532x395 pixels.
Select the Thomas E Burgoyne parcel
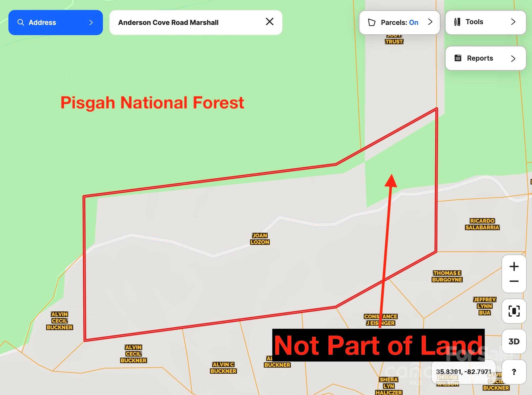(447, 276)
